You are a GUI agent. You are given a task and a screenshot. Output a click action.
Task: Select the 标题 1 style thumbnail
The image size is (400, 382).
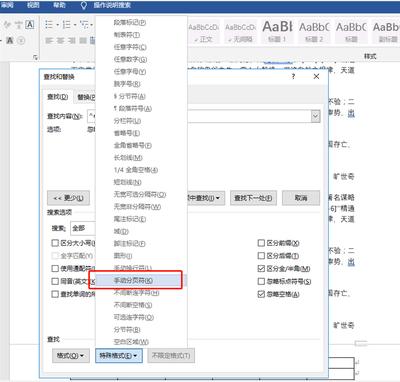pos(277,32)
